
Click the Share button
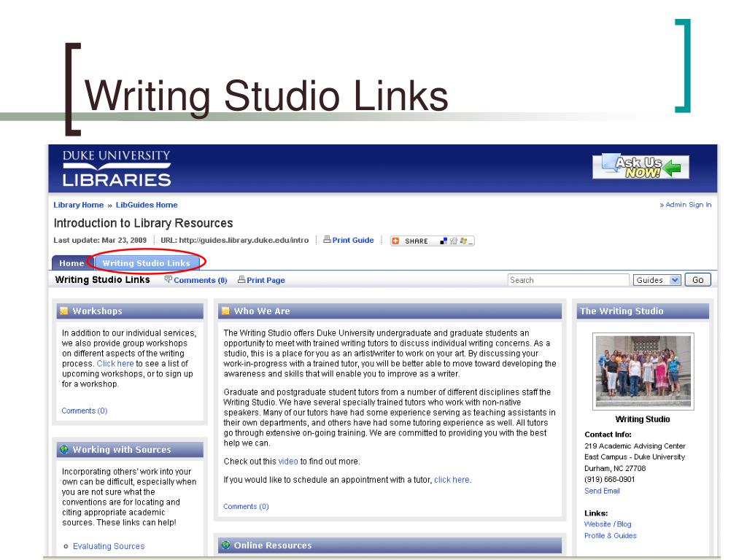click(x=432, y=241)
